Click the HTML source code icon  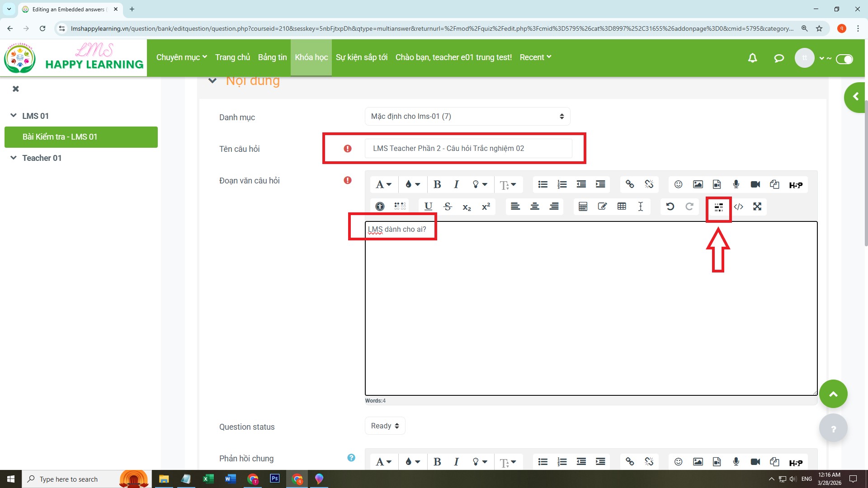[738, 207]
